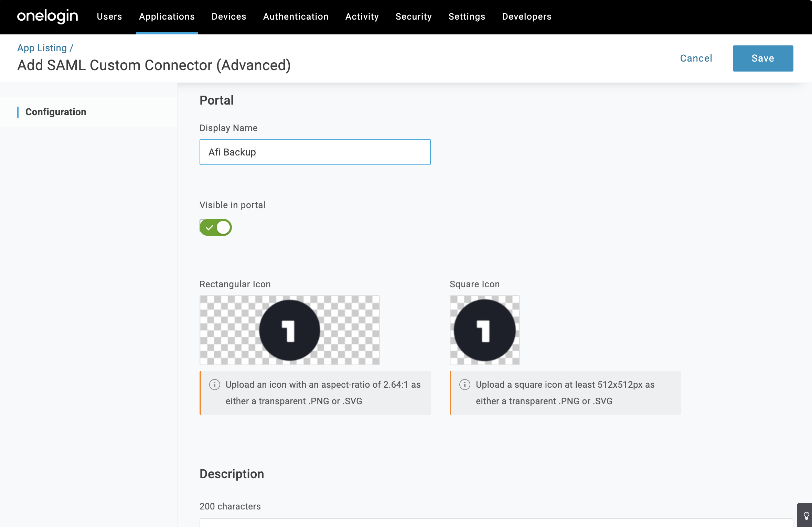This screenshot has height=527, width=812.
Task: Click the page title 'Add SAML Custom Connector (Advanced)'
Action: [154, 65]
